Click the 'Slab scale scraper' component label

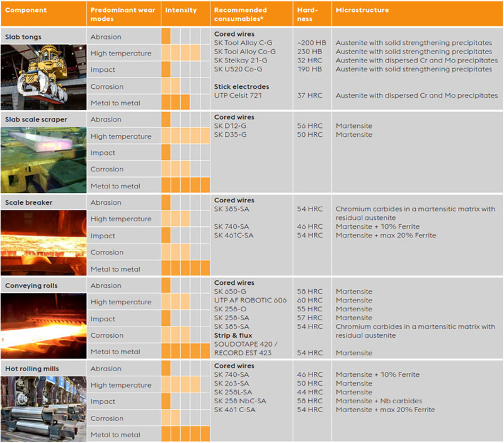[36, 119]
